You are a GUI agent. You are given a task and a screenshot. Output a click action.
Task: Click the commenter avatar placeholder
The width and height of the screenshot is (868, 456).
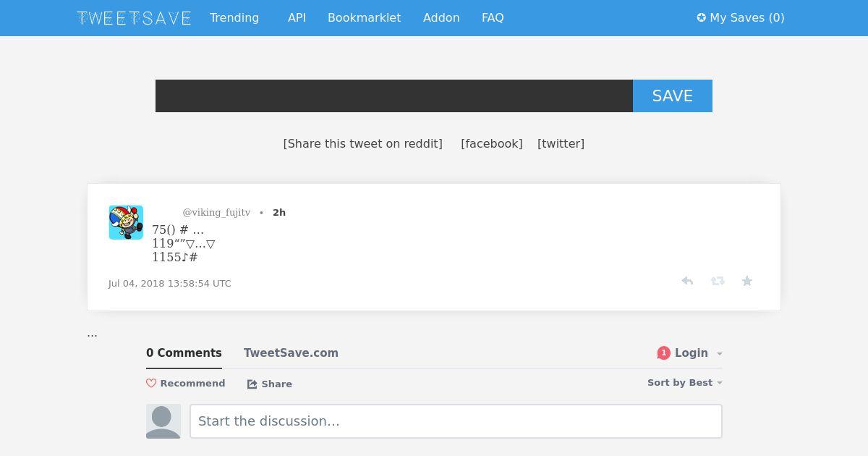tap(163, 421)
